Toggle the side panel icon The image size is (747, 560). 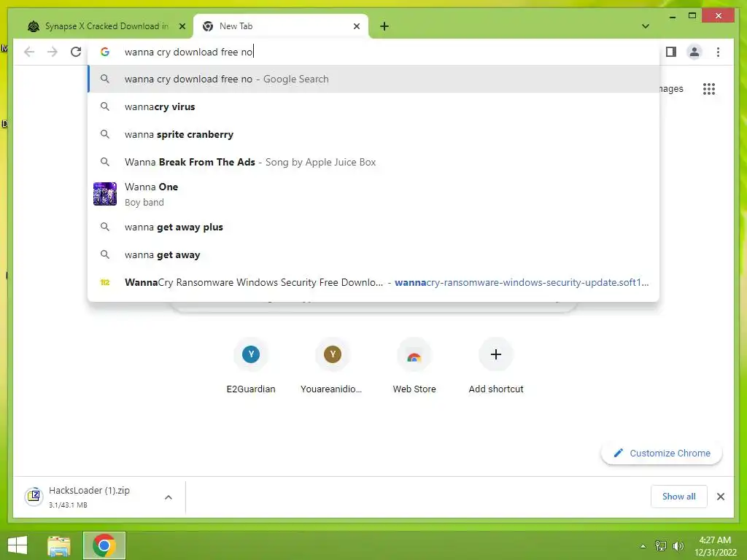click(671, 52)
